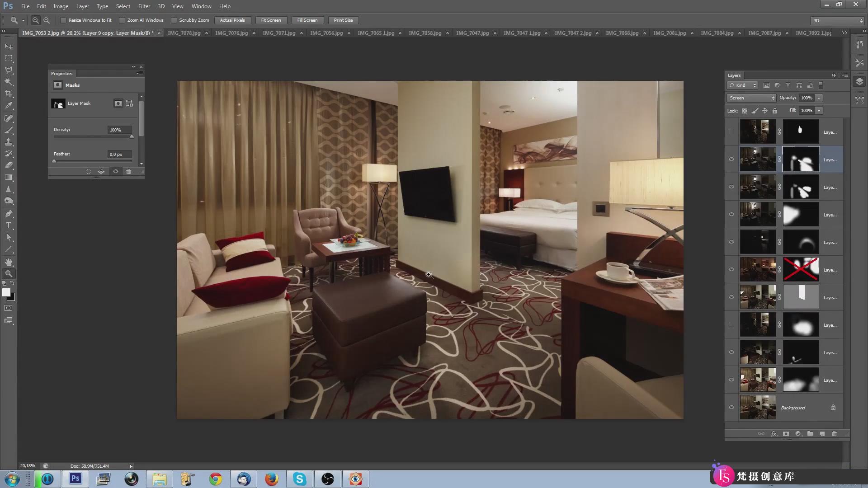Click the Filter menu
Screen dimensions: 868x488
tap(144, 6)
